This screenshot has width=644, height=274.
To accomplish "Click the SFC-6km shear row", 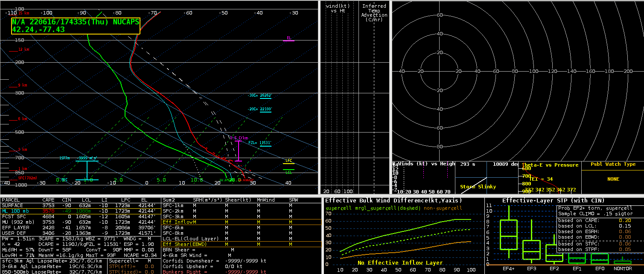I will tap(242, 228).
